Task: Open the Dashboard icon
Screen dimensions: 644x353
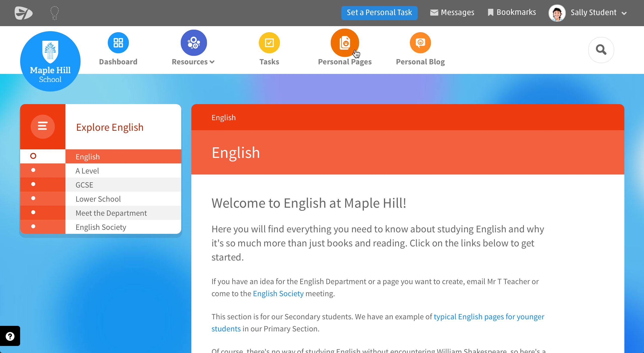Action: coord(118,43)
